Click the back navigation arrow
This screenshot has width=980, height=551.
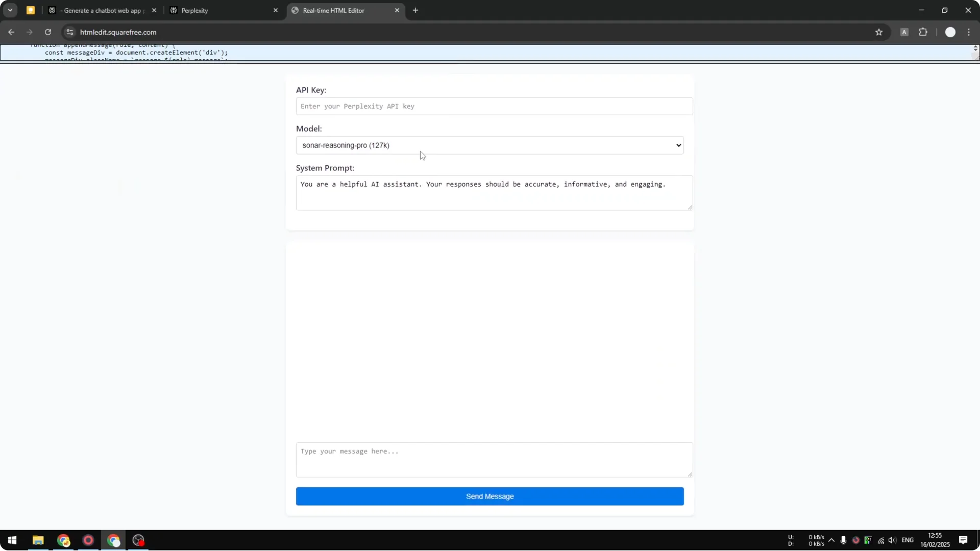point(11,32)
